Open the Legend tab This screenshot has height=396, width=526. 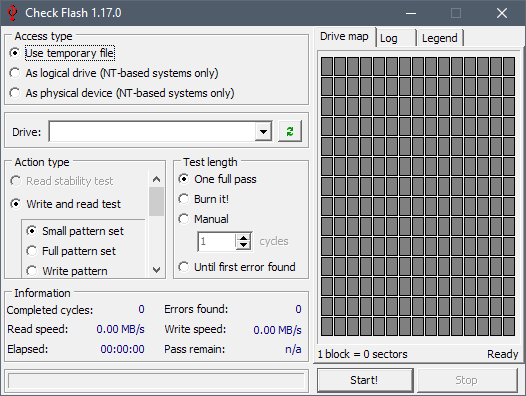440,38
